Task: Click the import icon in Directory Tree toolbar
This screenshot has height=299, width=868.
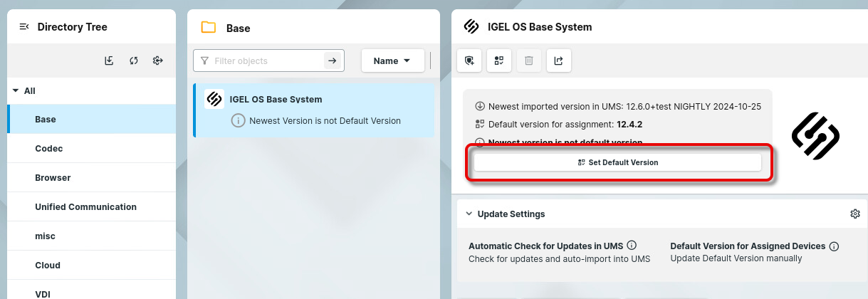Action: [x=109, y=61]
